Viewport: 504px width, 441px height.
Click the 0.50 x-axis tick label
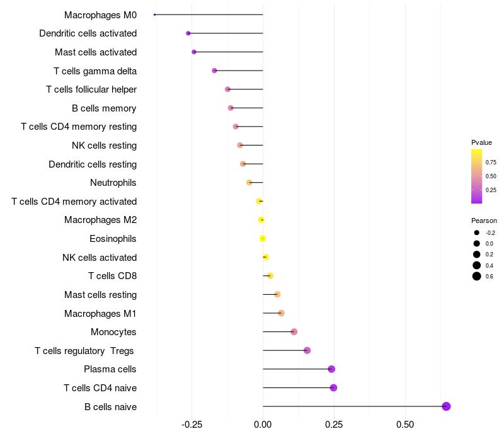pos(405,425)
